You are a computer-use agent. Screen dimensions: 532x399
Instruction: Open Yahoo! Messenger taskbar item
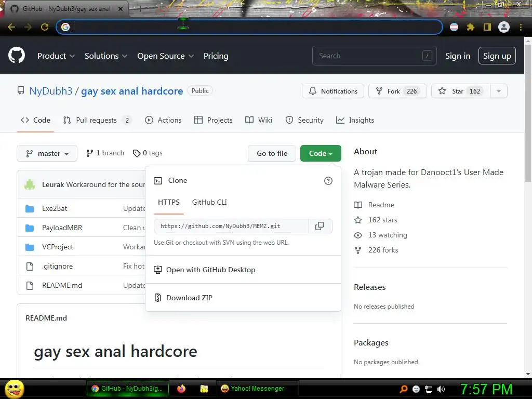[257, 389]
